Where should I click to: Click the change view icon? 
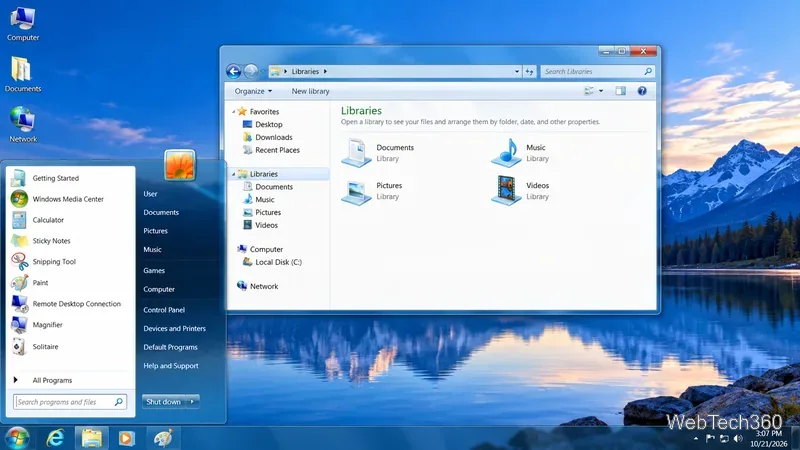589,91
